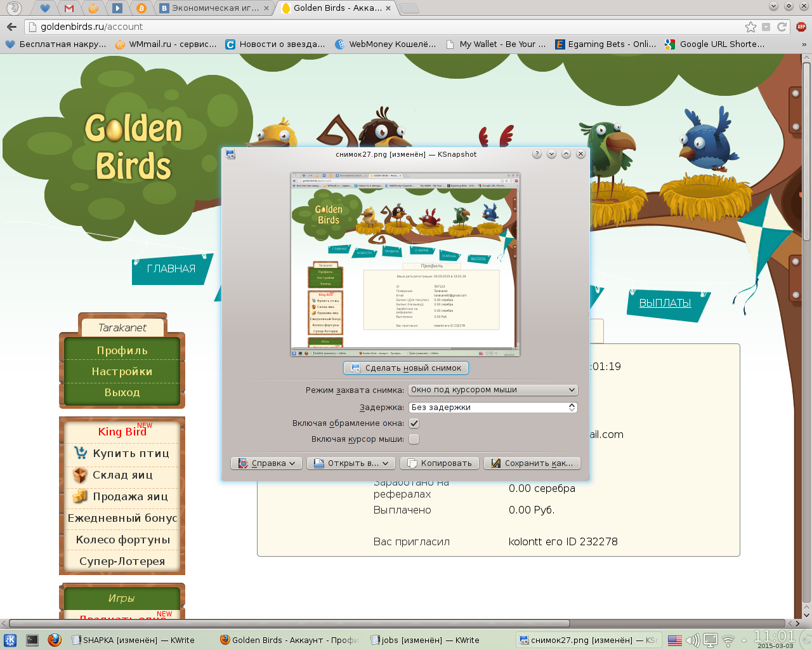
Task: Select the Golden Birds - Аккаунт tab
Action: [x=336, y=8]
